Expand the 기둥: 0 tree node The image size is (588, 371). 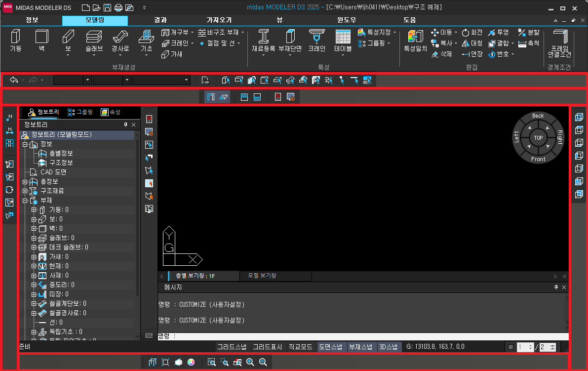(x=34, y=210)
